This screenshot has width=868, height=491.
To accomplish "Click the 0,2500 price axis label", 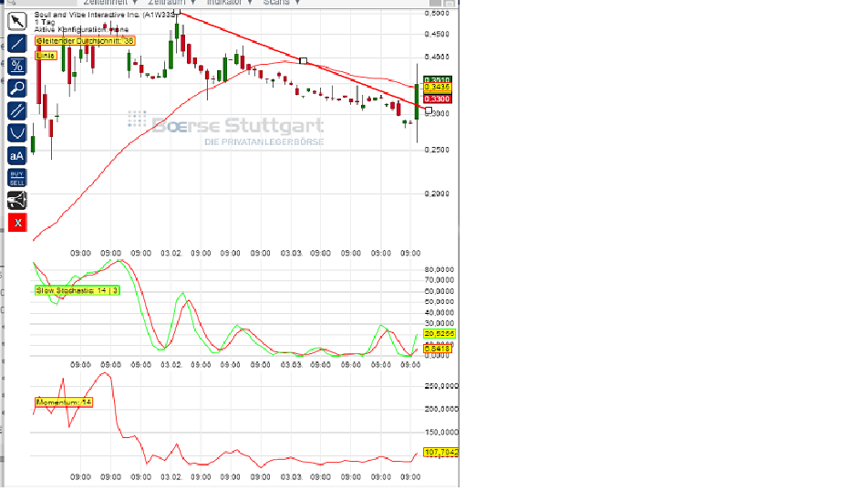I will click(x=438, y=151).
